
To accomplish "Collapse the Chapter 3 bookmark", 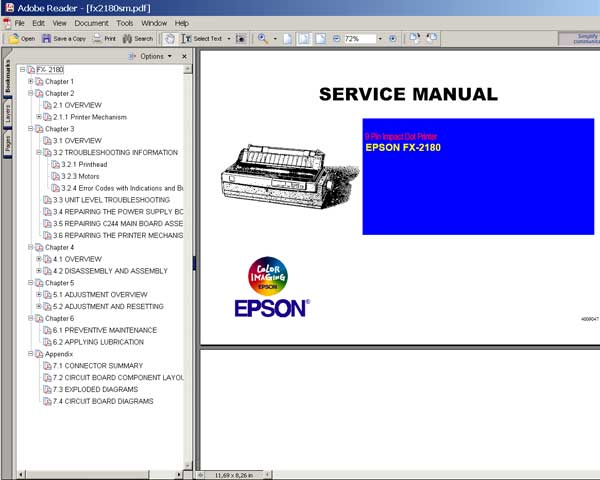I will [x=31, y=129].
